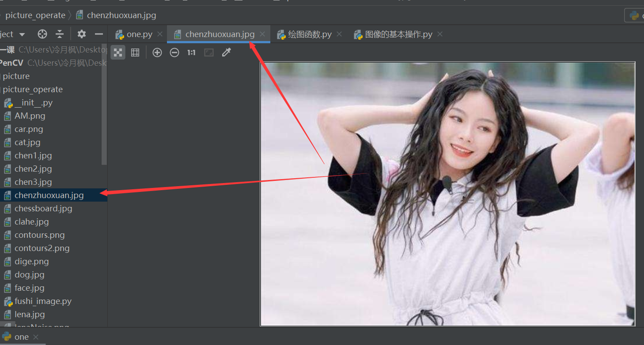644x345 pixels.
Task: Zoom out of the image
Action: (174, 52)
